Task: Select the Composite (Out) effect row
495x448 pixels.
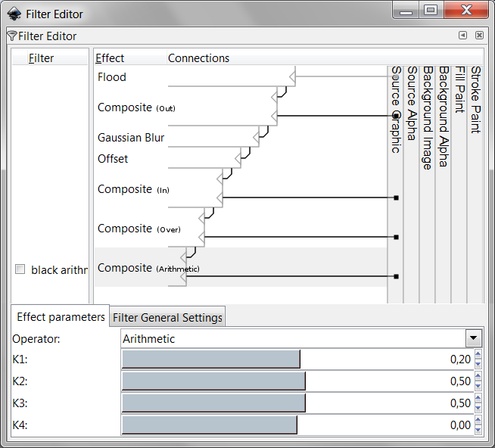Action: (136, 107)
